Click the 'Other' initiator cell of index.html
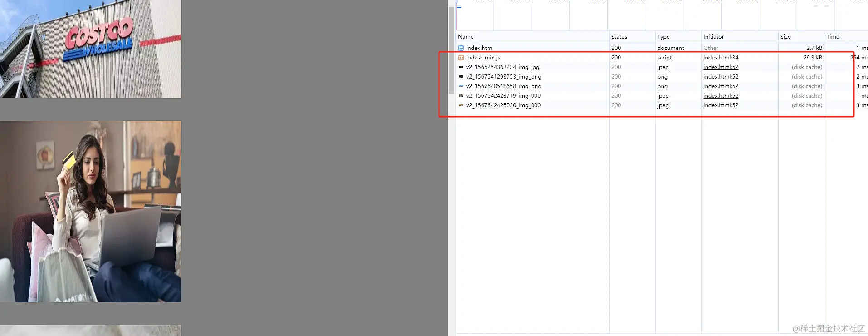This screenshot has width=868, height=336. tap(711, 48)
